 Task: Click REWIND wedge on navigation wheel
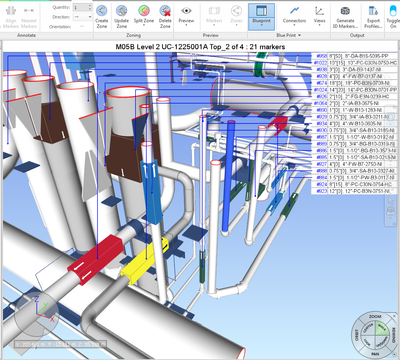[395, 335]
